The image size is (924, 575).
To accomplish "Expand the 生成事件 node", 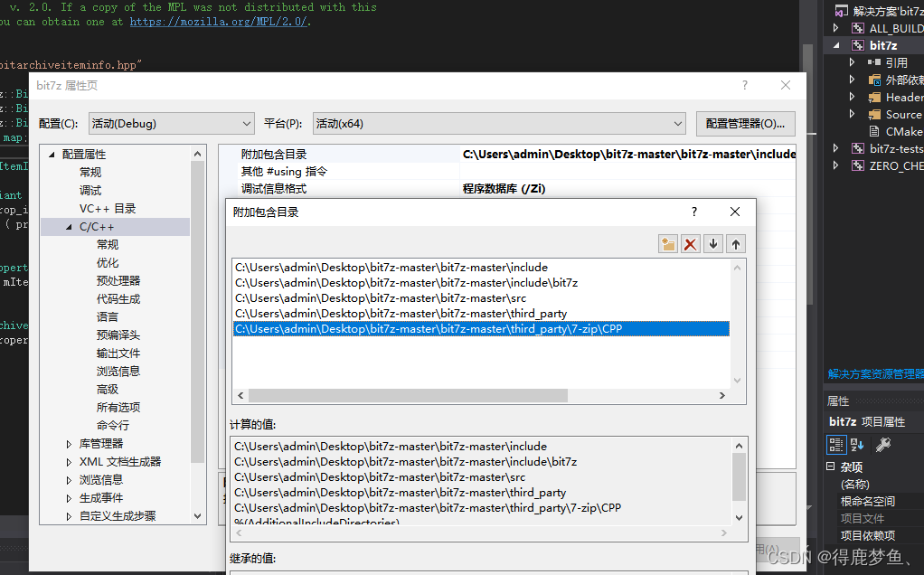I will pyautogui.click(x=69, y=498).
